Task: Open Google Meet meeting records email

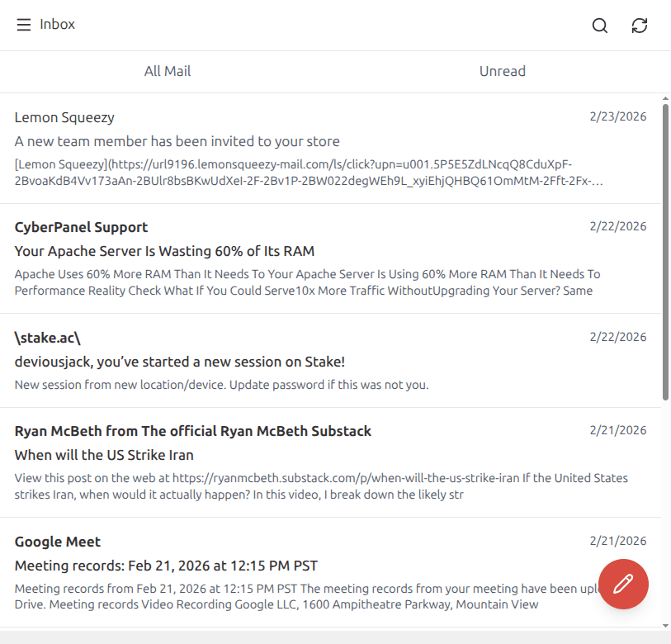Action: pos(314,574)
